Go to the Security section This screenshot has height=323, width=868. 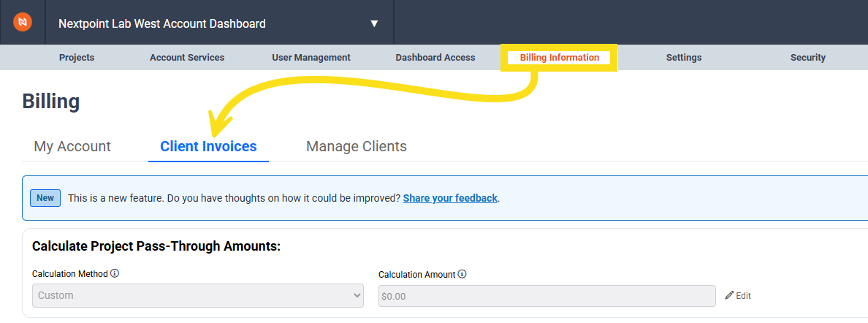point(807,58)
